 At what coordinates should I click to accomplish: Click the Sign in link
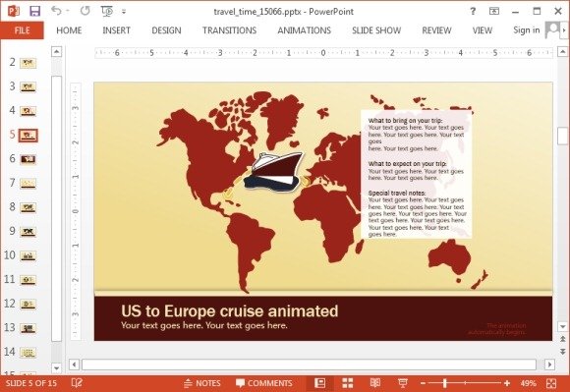coord(526,30)
